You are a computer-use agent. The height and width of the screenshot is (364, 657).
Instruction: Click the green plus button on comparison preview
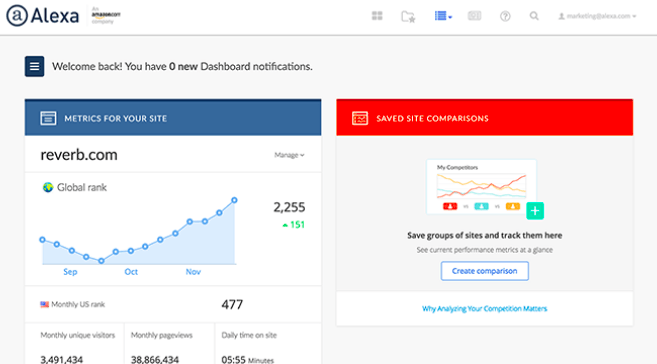[x=535, y=211]
